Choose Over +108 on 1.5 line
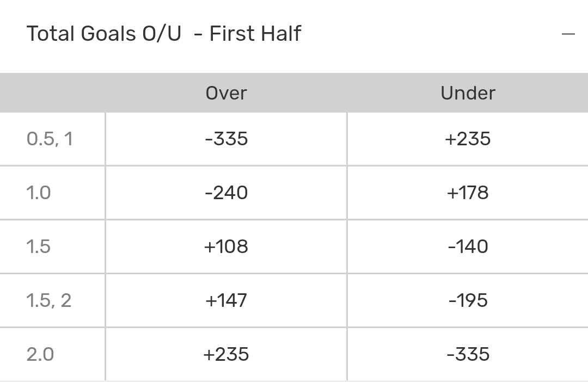The width and height of the screenshot is (588, 382). (x=226, y=247)
